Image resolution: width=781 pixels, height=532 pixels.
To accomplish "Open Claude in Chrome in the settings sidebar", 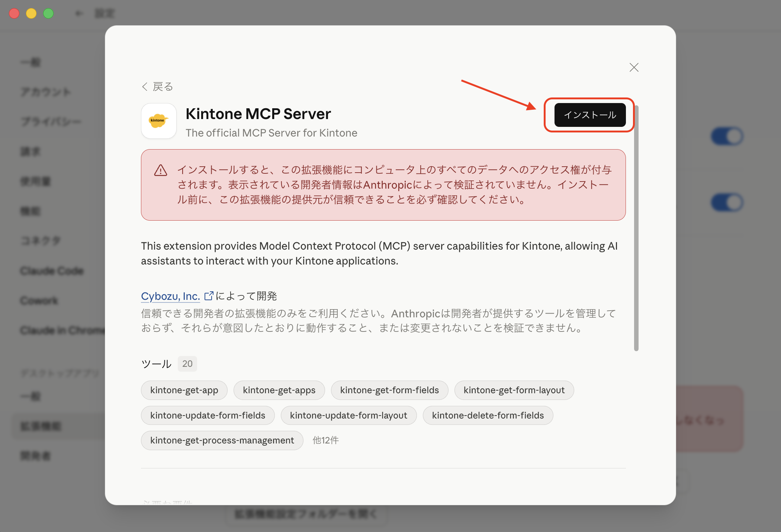I will pos(62,330).
